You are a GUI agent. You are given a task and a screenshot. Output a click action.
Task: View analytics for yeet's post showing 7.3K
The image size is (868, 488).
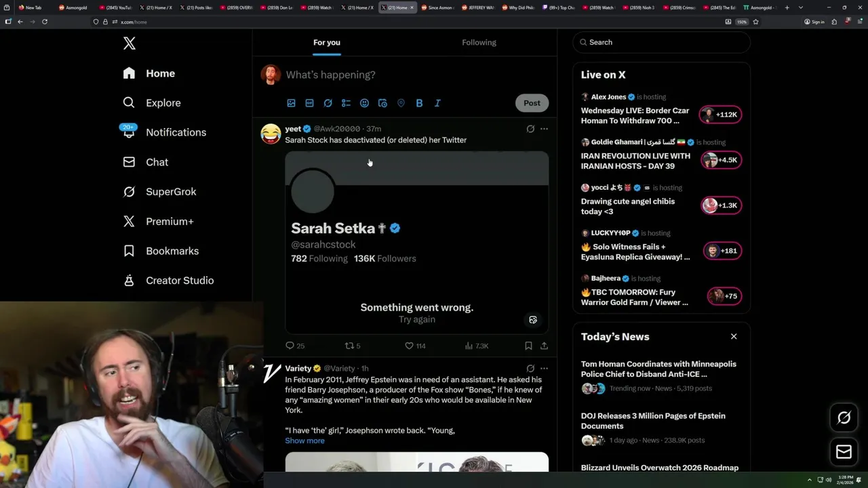(477, 346)
